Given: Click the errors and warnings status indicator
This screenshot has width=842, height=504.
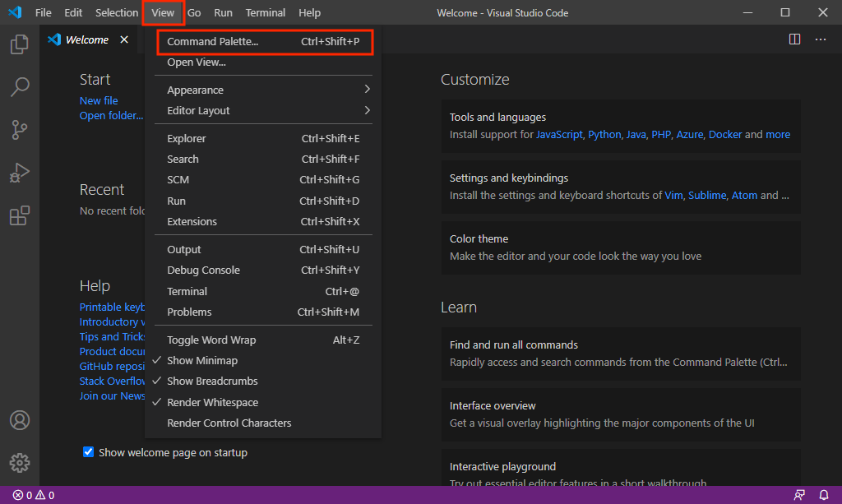Looking at the screenshot, I should tap(33, 495).
